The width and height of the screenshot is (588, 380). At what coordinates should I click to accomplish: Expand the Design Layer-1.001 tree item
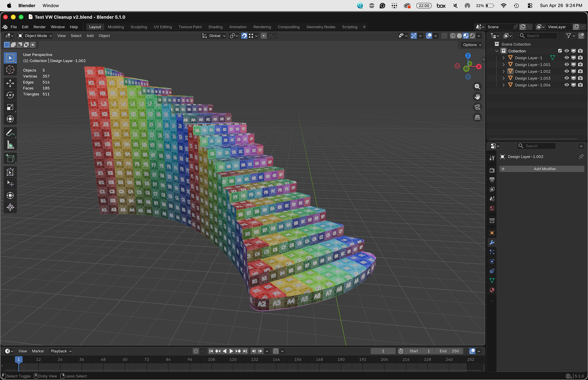coord(503,65)
